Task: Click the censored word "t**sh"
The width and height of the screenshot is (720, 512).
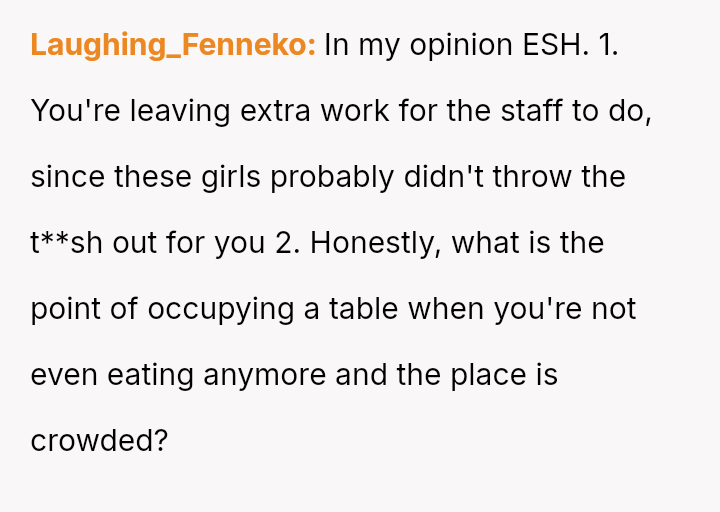Action: click(67, 243)
